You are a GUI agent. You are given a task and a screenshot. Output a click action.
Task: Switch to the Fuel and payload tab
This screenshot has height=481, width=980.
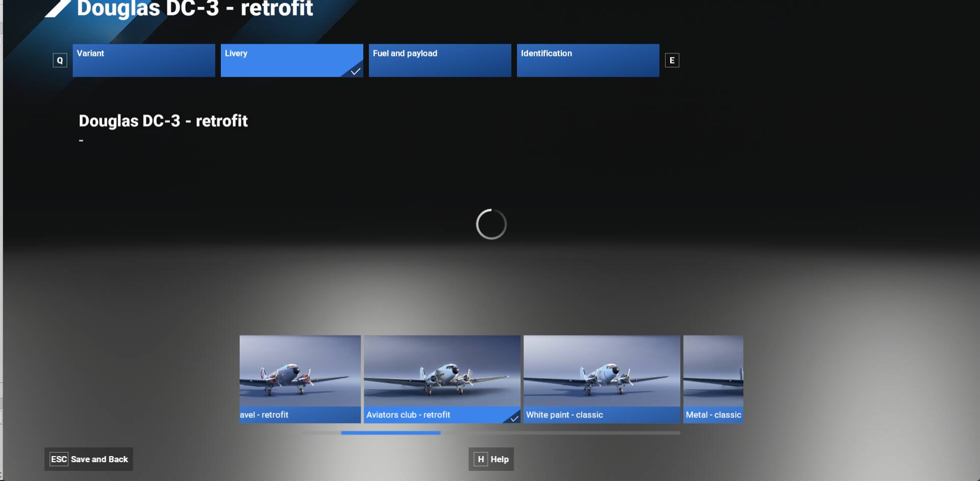(440, 61)
